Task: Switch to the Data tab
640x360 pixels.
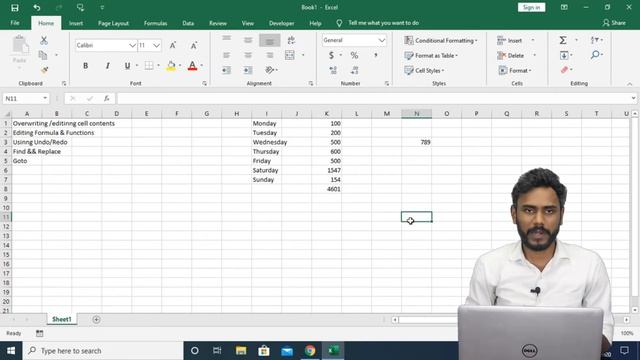Action: [188, 23]
